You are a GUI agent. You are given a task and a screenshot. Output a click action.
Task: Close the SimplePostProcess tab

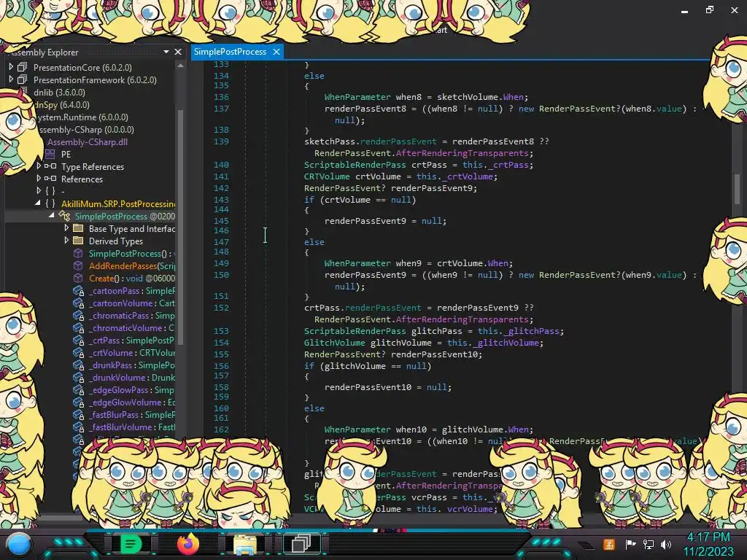276,52
